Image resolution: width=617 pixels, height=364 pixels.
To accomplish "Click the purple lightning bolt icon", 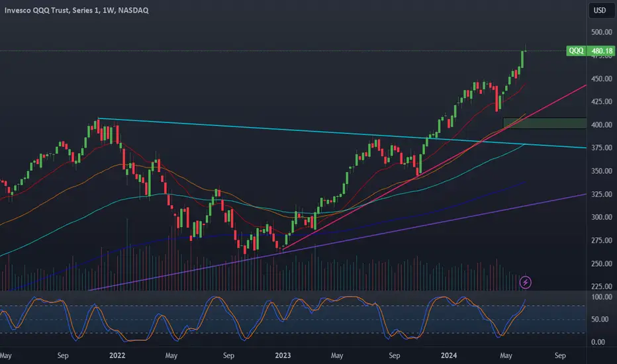I will [x=526, y=282].
